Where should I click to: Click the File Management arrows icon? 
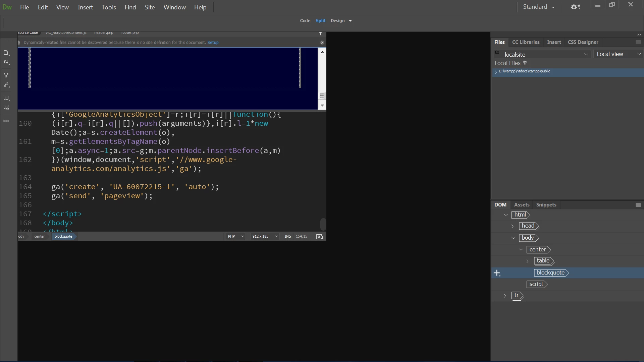pyautogui.click(x=6, y=62)
